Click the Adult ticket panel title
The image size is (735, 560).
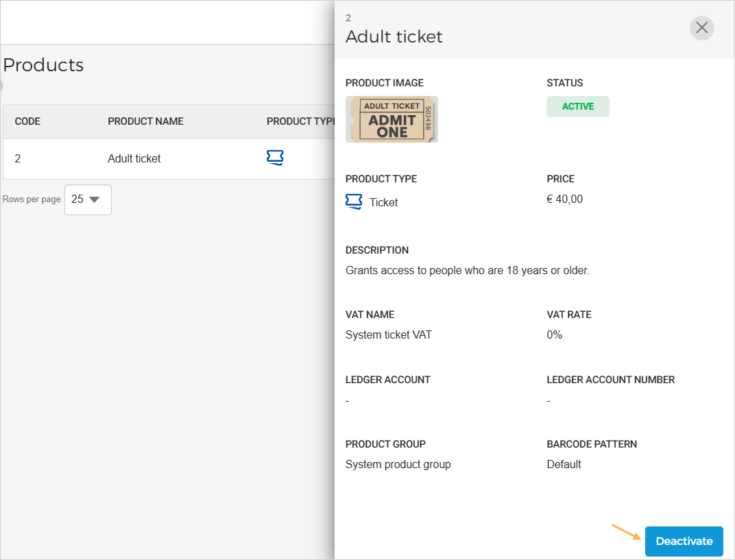pos(394,37)
